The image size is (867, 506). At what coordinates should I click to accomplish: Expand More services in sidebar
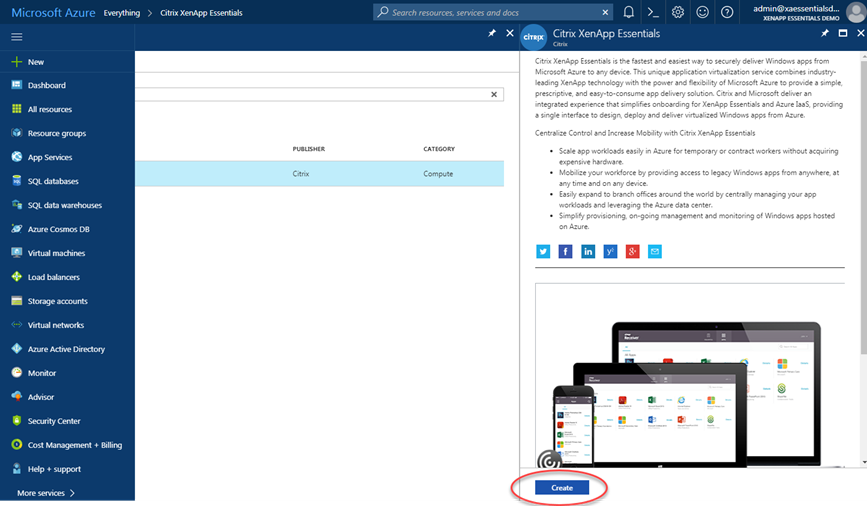pyautogui.click(x=46, y=493)
